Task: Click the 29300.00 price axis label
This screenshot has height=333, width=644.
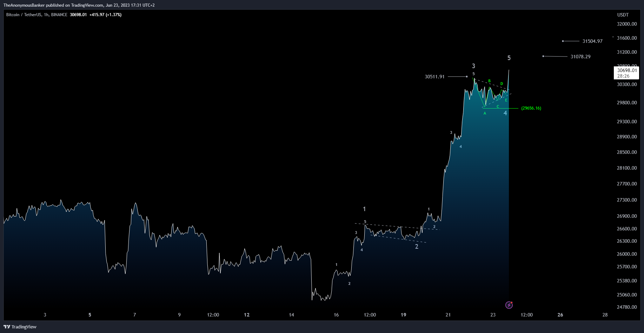Action: point(627,122)
